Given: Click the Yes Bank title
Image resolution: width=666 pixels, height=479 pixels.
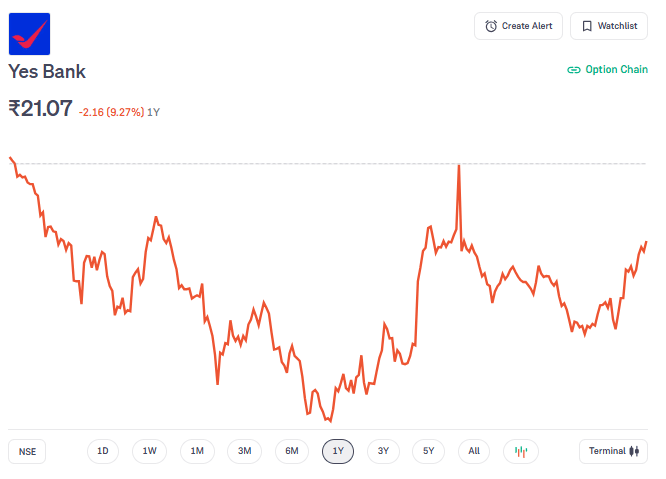Looking at the screenshot, I should pyautogui.click(x=47, y=71).
